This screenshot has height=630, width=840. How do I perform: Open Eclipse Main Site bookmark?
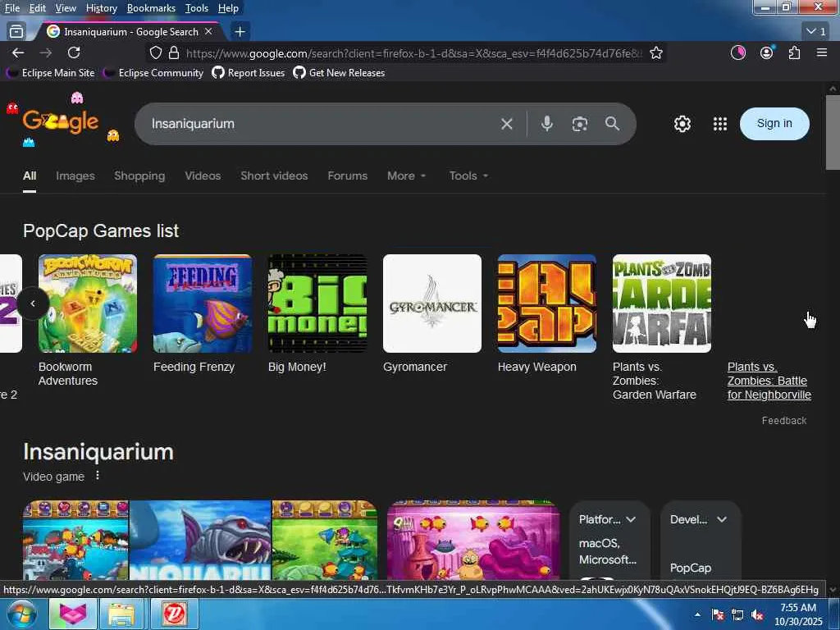click(x=51, y=73)
